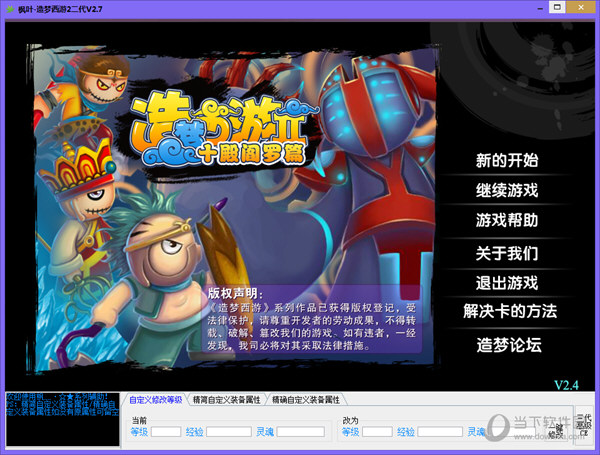
Task: Focus the 当前 灵魂 input field
Action: (x=301, y=432)
